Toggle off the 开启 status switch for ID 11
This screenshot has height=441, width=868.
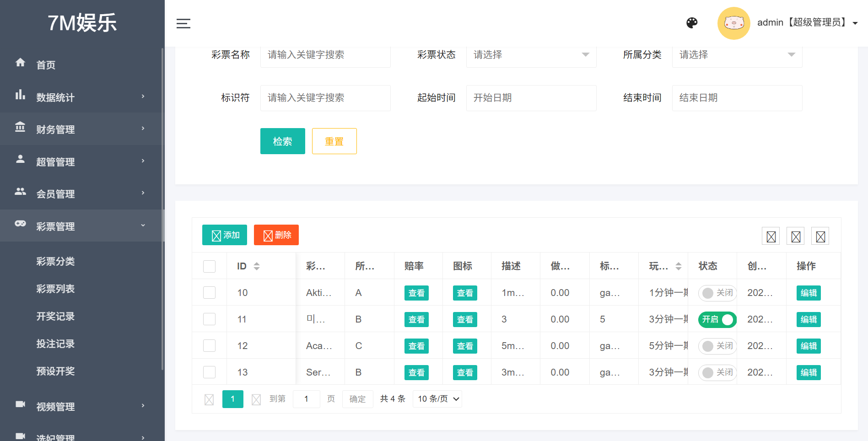pos(717,319)
